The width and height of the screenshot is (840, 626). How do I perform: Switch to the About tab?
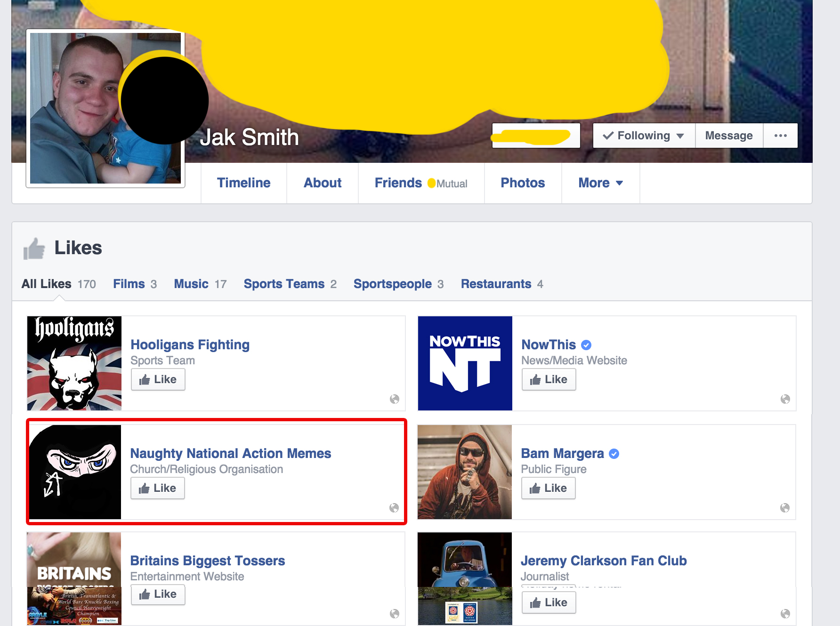click(323, 183)
